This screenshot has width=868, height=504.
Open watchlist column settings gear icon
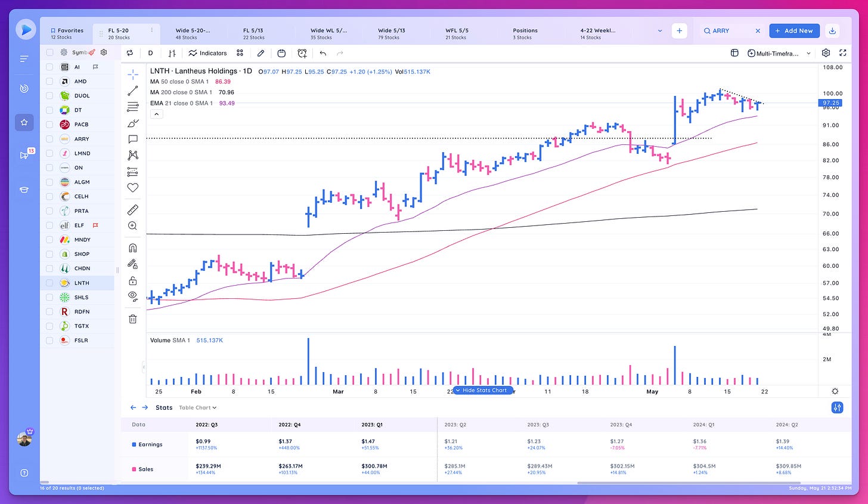[x=104, y=52]
